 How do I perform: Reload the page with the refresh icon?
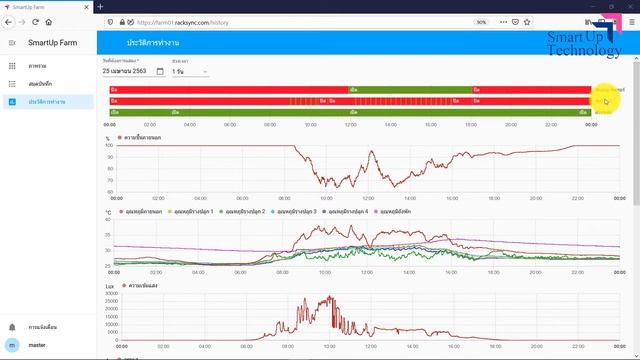pos(36,22)
